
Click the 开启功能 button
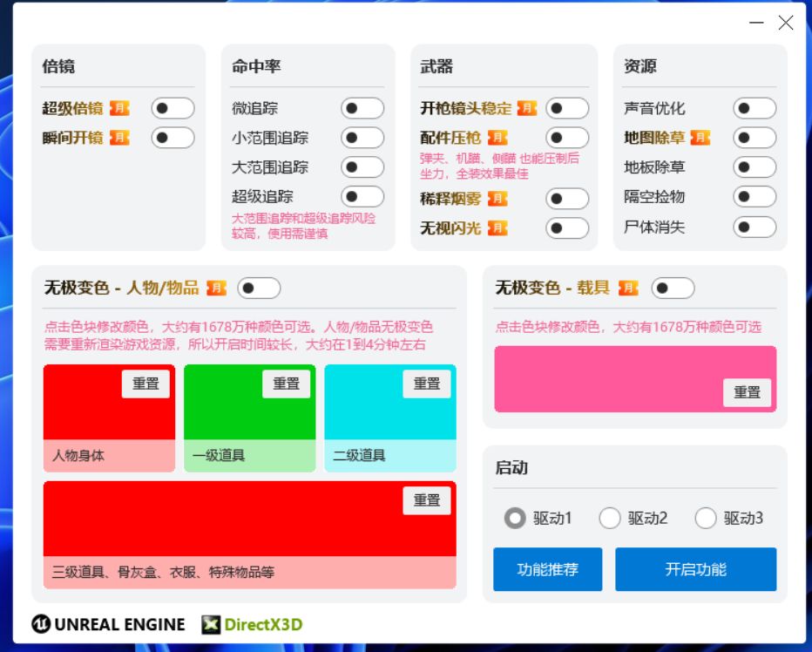[x=695, y=569]
